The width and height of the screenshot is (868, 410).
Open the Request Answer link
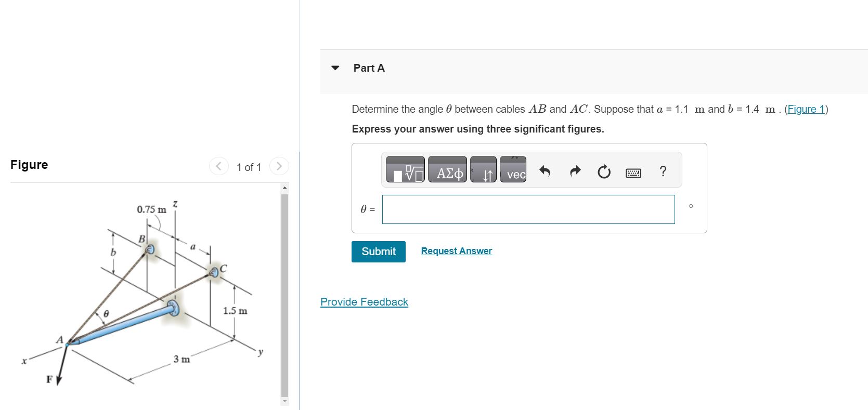(x=456, y=250)
